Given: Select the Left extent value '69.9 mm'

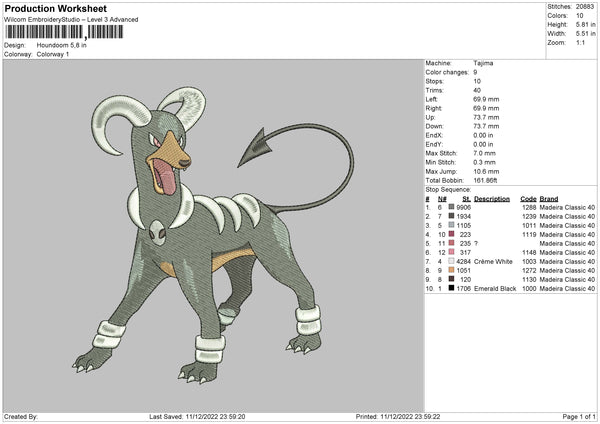Looking at the screenshot, I should [486, 99].
